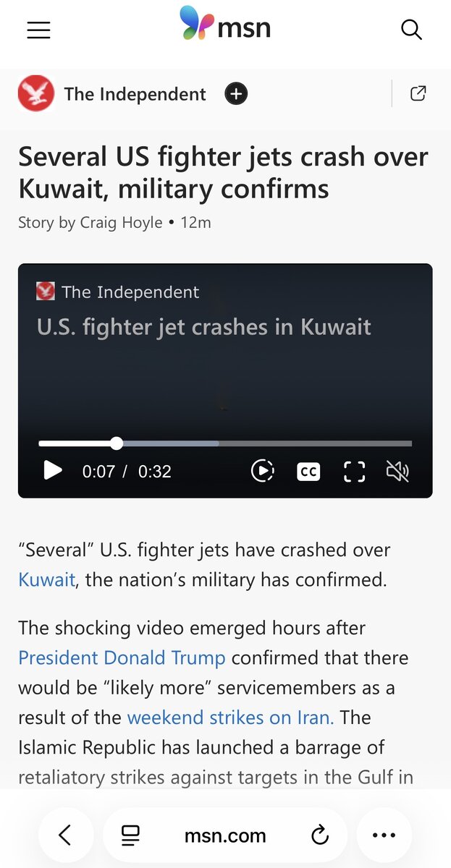
Task: Open the Kuwait link
Action: pyautogui.click(x=46, y=579)
